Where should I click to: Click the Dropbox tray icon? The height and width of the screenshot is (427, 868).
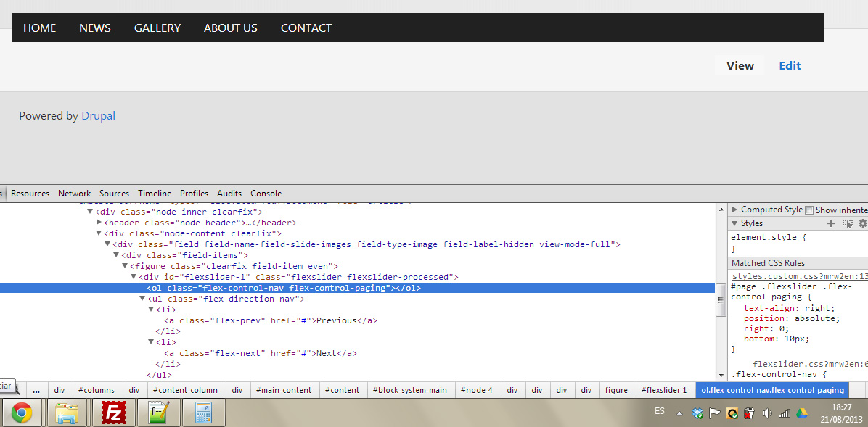click(x=697, y=413)
